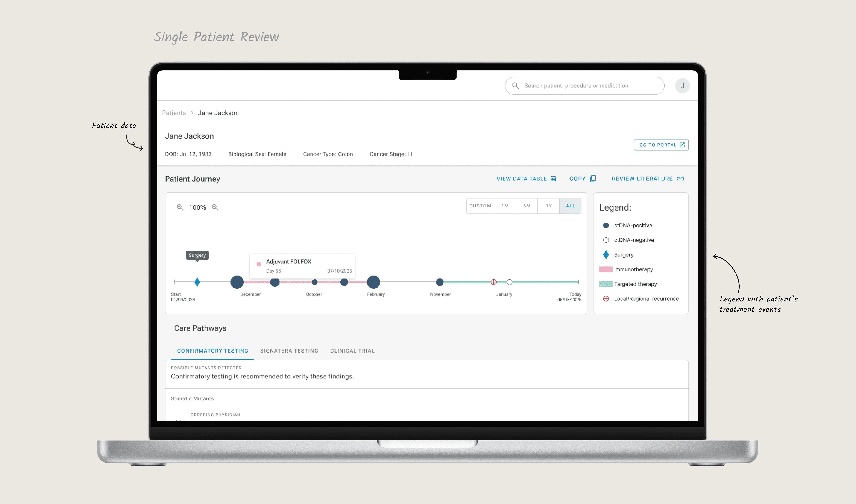Click the Immunotherapy pink legend swatch
856x504 pixels.
(x=606, y=269)
